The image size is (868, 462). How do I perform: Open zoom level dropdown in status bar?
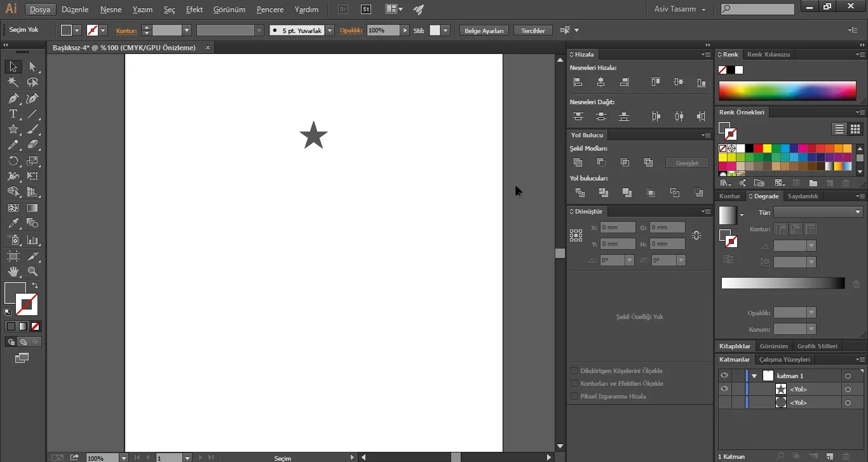pyautogui.click(x=123, y=458)
